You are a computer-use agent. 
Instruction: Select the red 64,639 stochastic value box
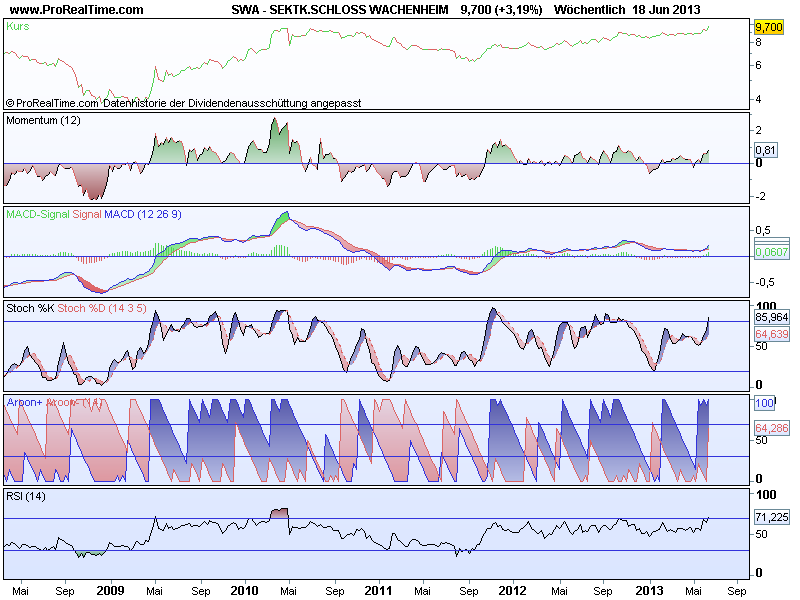pos(771,334)
